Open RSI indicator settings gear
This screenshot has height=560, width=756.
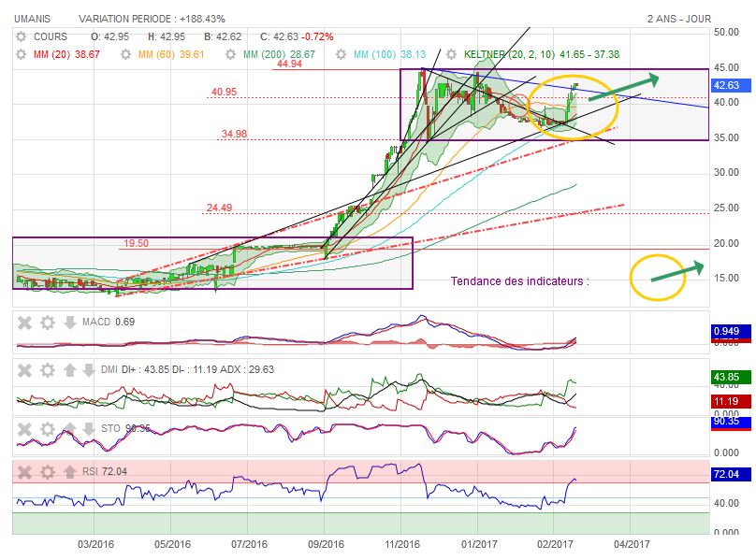pos(47,472)
